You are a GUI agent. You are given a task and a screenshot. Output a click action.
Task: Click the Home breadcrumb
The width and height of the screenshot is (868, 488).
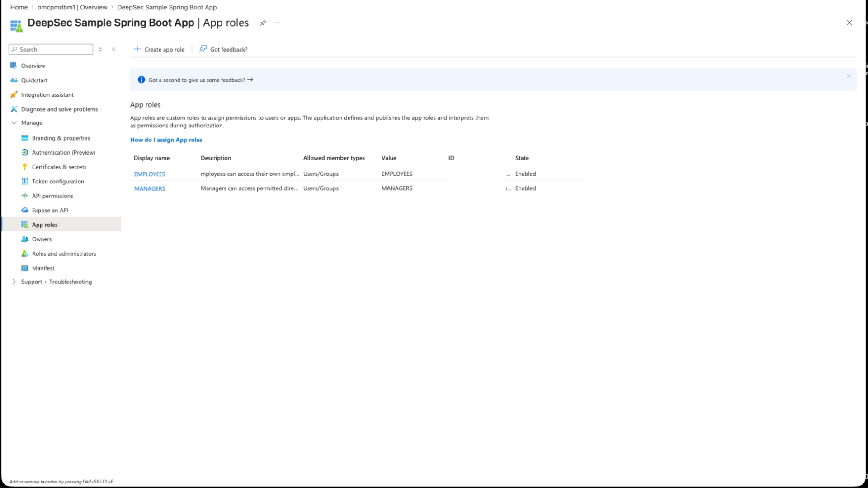click(19, 7)
